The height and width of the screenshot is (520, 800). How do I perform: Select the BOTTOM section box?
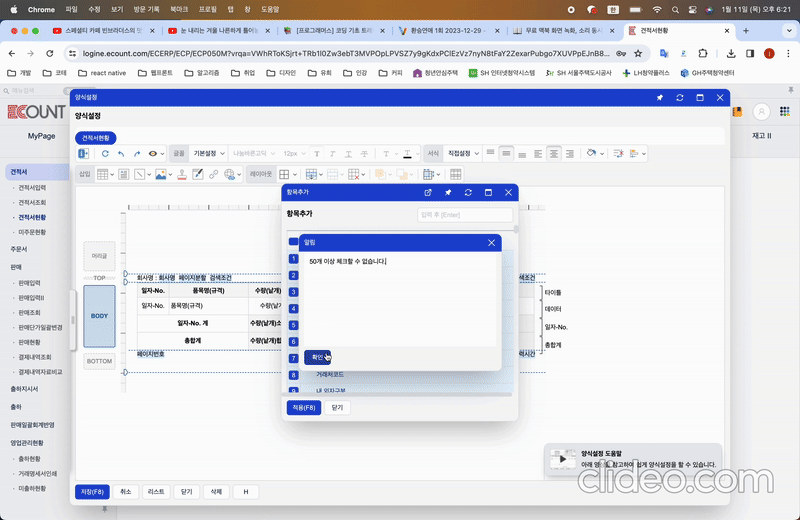click(x=99, y=361)
